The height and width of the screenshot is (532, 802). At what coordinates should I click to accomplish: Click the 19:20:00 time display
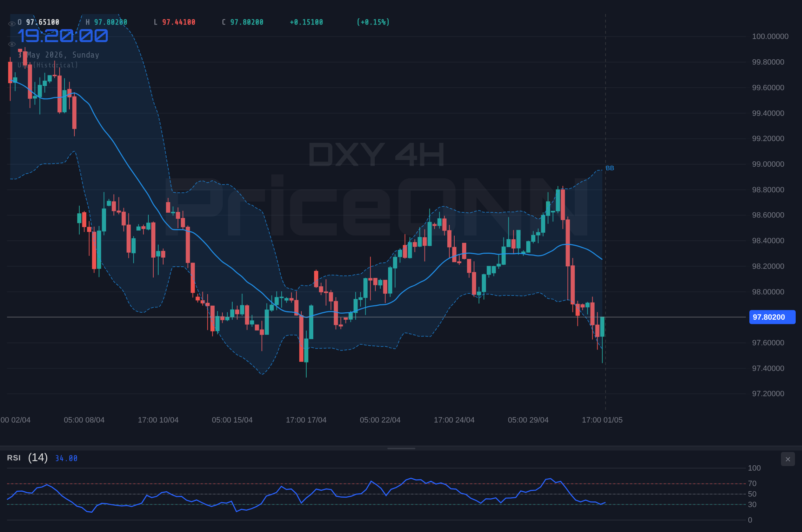[63, 36]
